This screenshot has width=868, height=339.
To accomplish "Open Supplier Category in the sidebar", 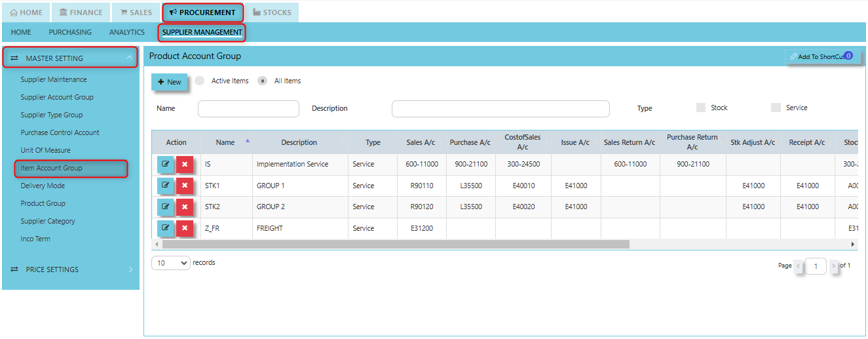I will tap(48, 221).
